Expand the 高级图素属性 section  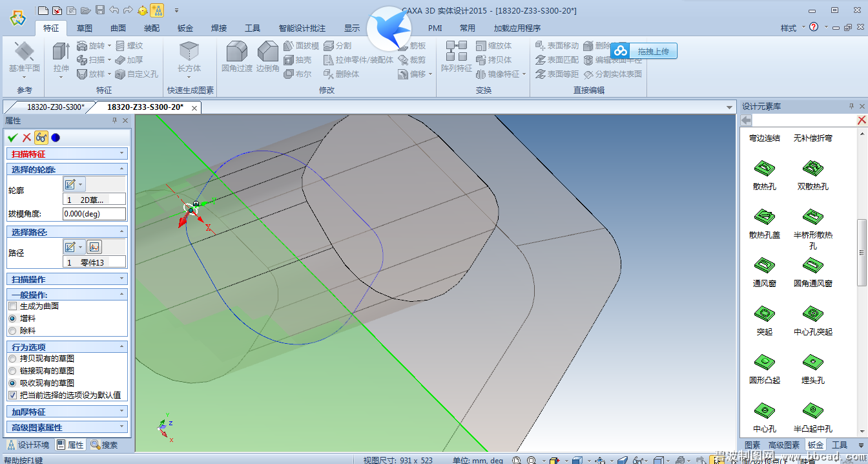click(x=67, y=427)
